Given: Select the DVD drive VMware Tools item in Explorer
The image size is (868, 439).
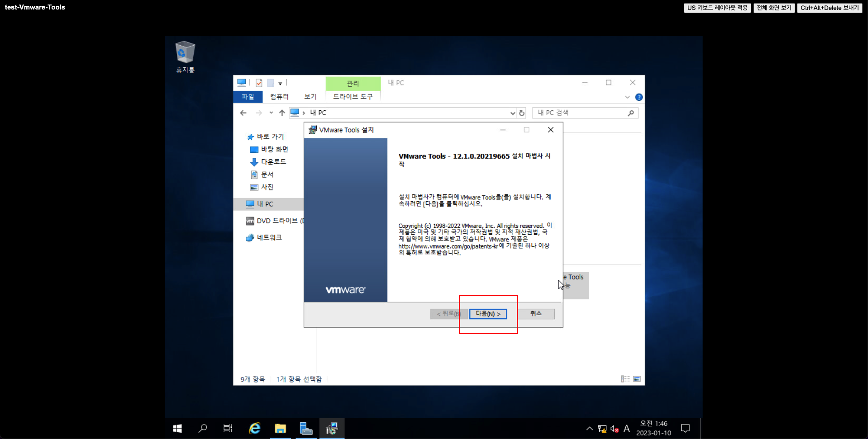Looking at the screenshot, I should (x=576, y=285).
